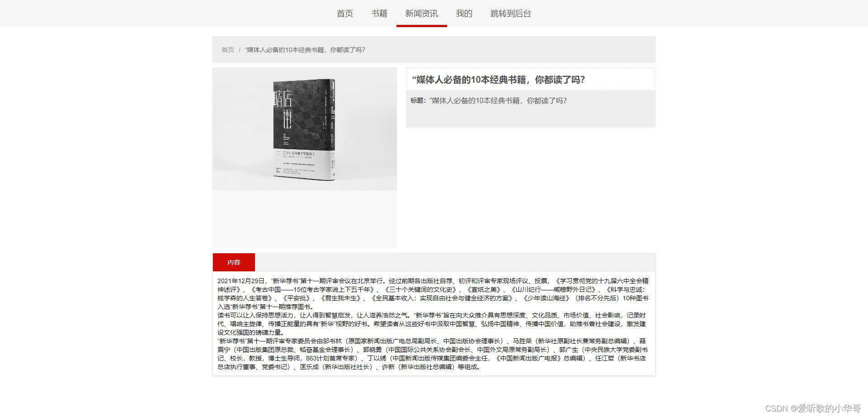
Task: Click paragraph starting with 2021年12月29日
Action: (x=433, y=294)
